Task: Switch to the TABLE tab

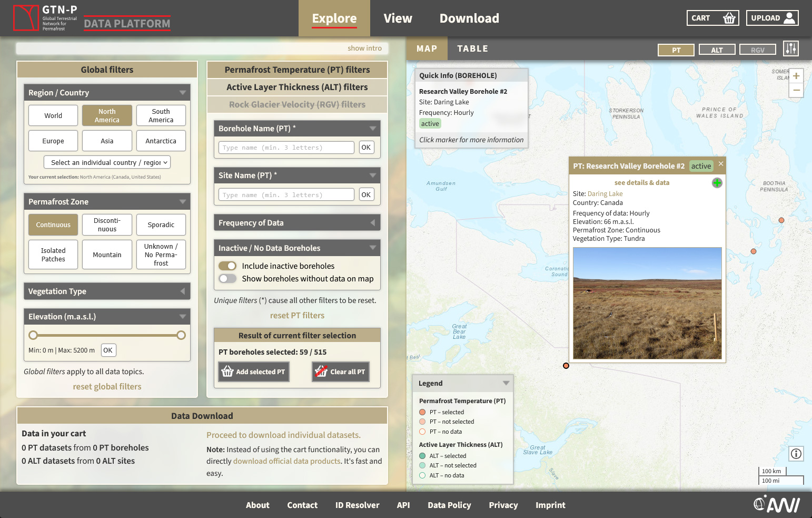Action: tap(472, 48)
